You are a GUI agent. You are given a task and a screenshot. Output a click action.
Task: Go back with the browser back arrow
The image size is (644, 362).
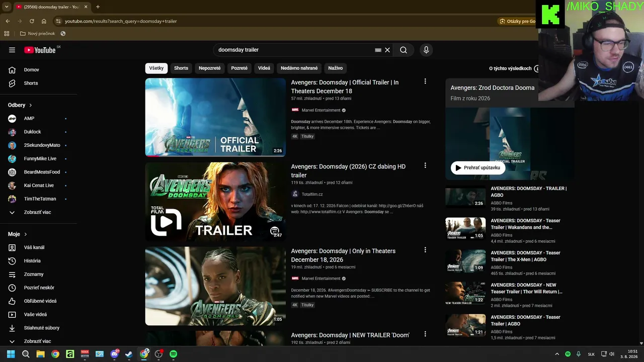(x=8, y=21)
